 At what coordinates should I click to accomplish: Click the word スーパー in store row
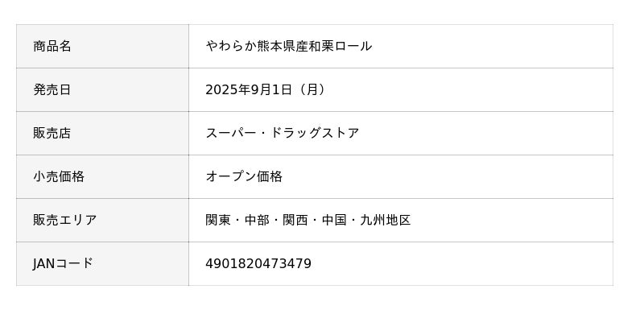click(x=230, y=133)
